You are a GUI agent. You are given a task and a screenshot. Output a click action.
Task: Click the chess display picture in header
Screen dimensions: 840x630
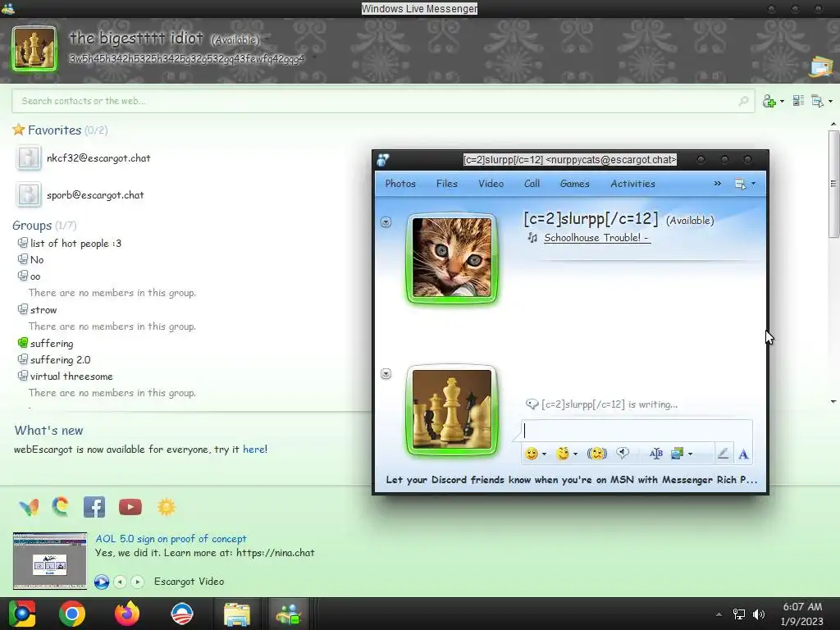point(34,48)
